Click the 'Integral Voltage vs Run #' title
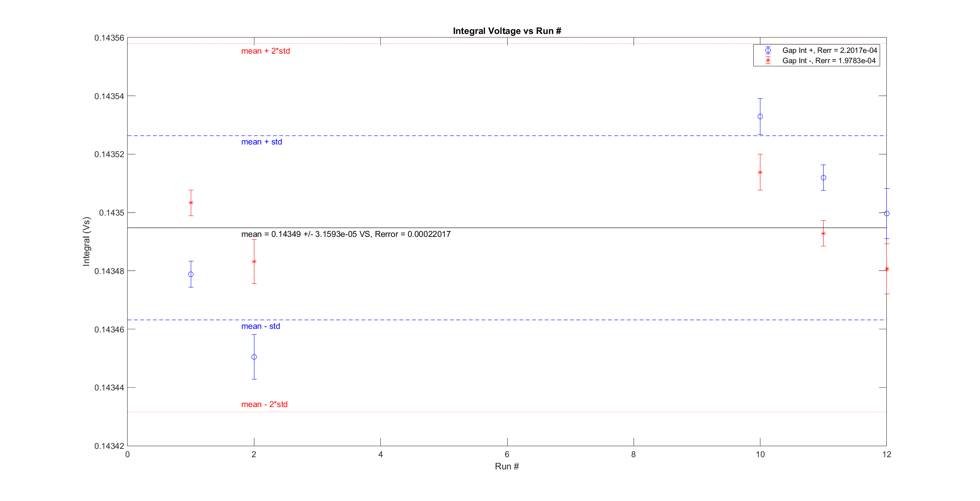 (x=507, y=31)
